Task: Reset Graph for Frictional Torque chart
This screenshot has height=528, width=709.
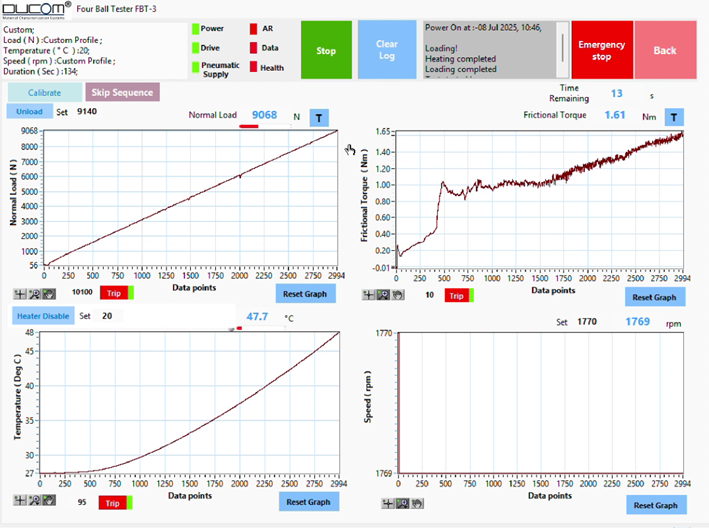Action: coord(656,297)
